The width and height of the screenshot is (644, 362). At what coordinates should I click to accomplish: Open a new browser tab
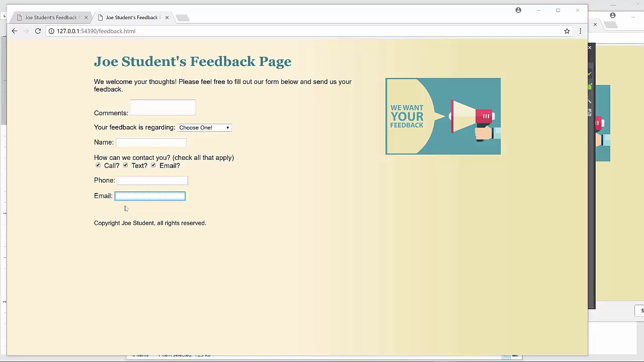(x=183, y=18)
